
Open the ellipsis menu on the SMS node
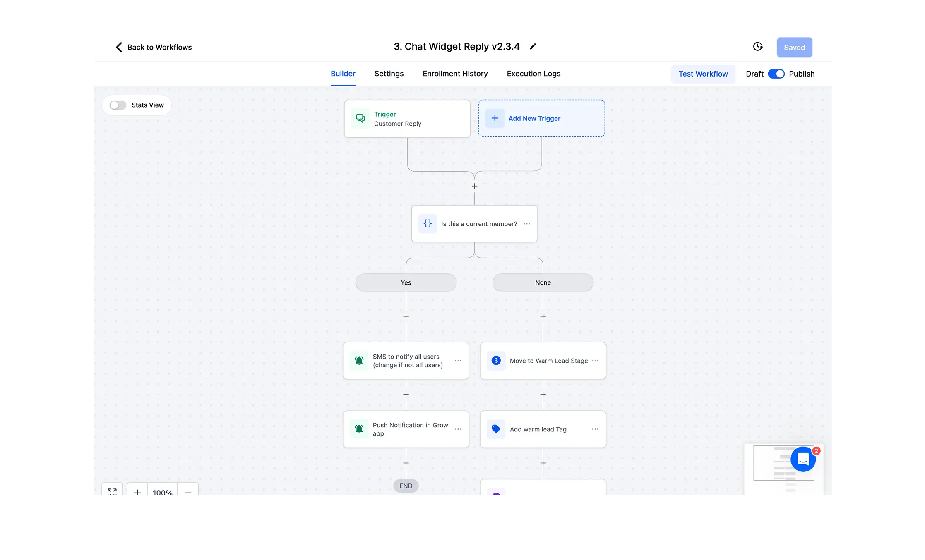pyautogui.click(x=458, y=360)
